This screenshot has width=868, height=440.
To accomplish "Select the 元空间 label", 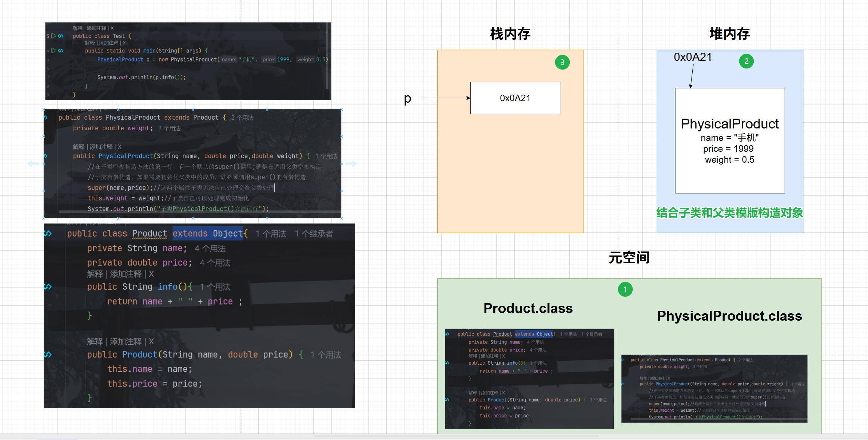I will [x=629, y=258].
